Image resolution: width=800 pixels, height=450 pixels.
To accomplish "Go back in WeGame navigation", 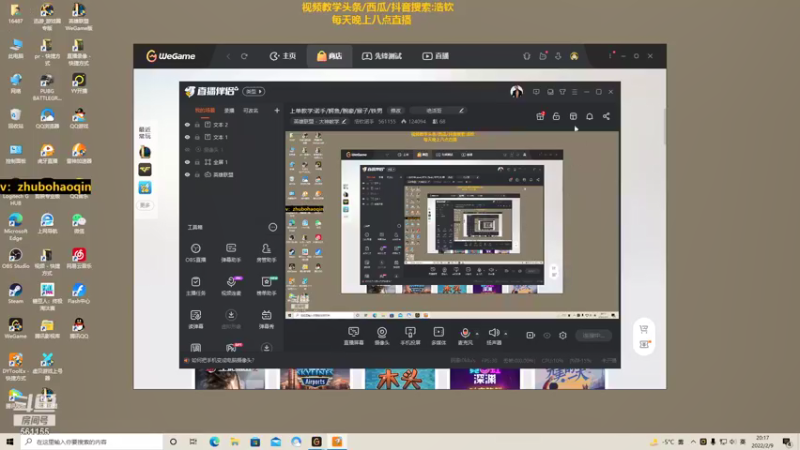I will pos(229,56).
